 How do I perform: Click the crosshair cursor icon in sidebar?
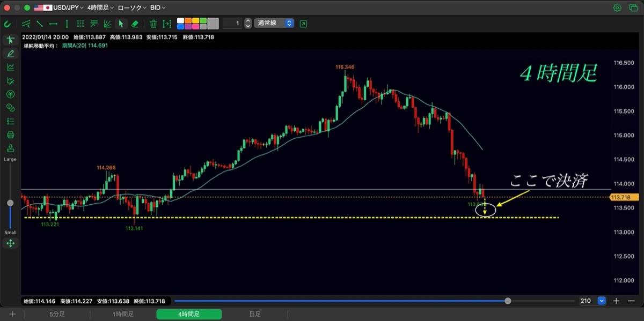[10, 40]
